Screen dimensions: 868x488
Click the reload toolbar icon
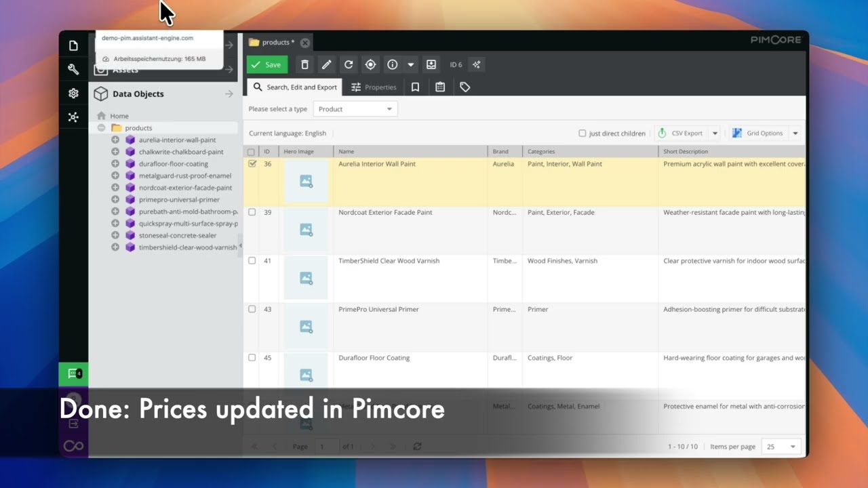(x=349, y=64)
